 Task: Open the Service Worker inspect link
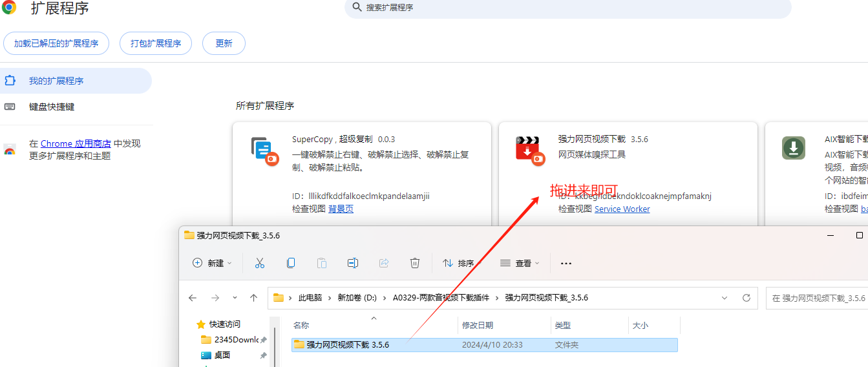pyautogui.click(x=622, y=209)
